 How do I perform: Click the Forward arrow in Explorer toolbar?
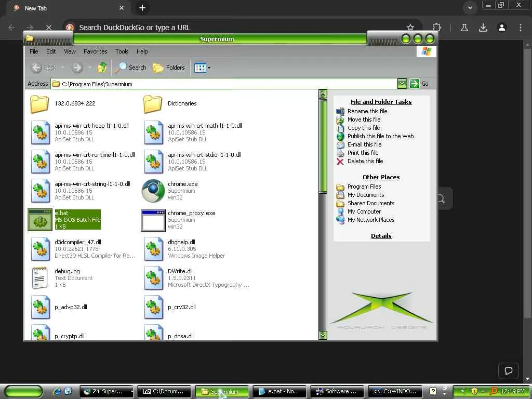click(x=77, y=68)
